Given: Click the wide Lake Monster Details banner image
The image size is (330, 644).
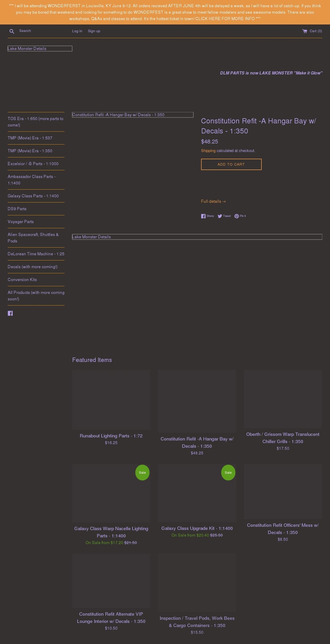Looking at the screenshot, I should pos(197,237).
